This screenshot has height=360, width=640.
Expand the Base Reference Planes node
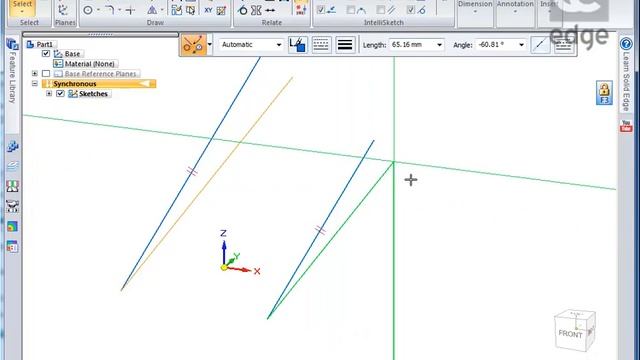point(35,73)
